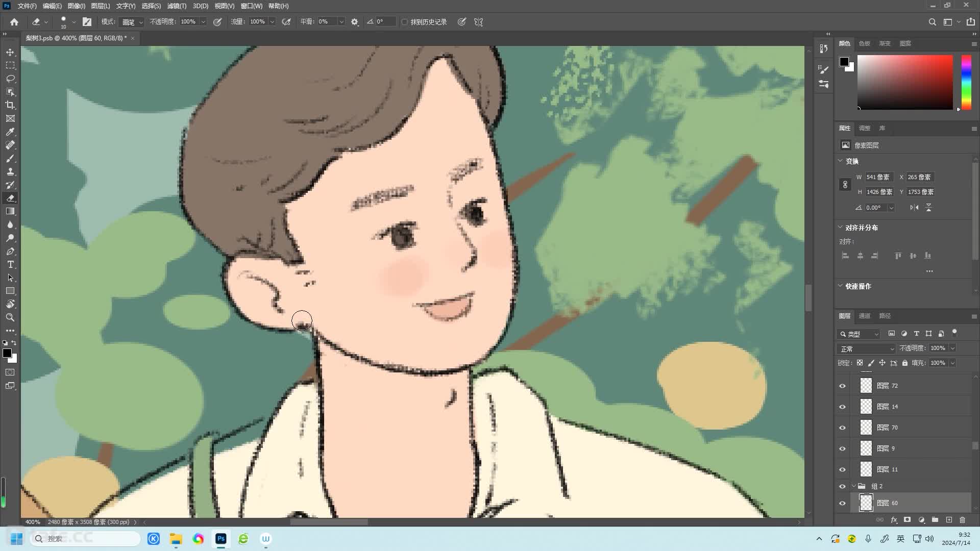Hide layer 图层 14
The image size is (980, 551).
pyautogui.click(x=843, y=407)
